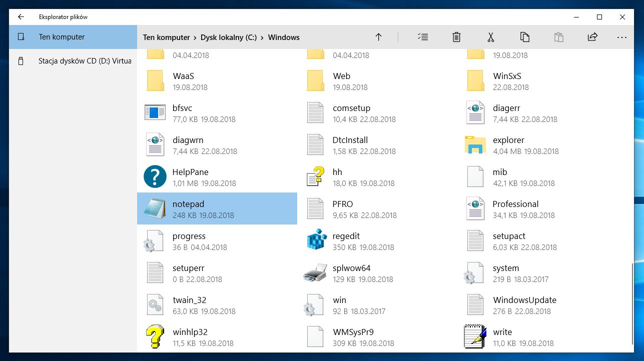Delete selected item with trash icon

456,37
